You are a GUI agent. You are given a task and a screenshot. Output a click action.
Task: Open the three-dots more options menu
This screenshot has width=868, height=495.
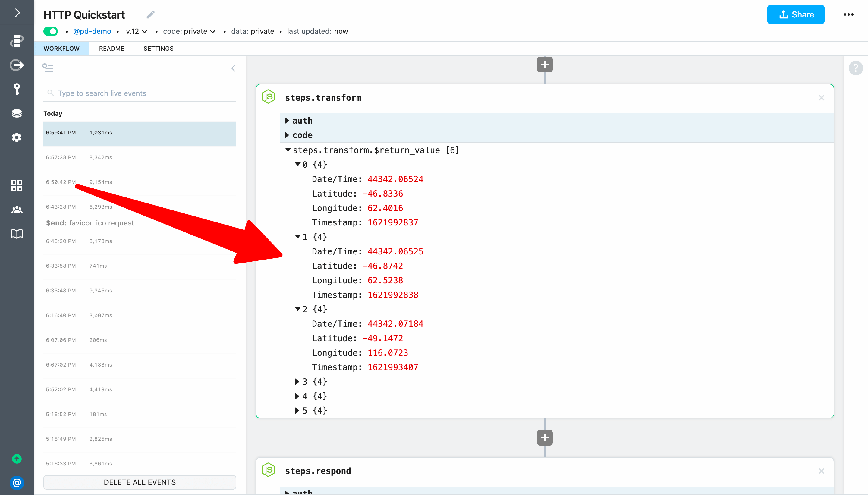[x=848, y=14]
